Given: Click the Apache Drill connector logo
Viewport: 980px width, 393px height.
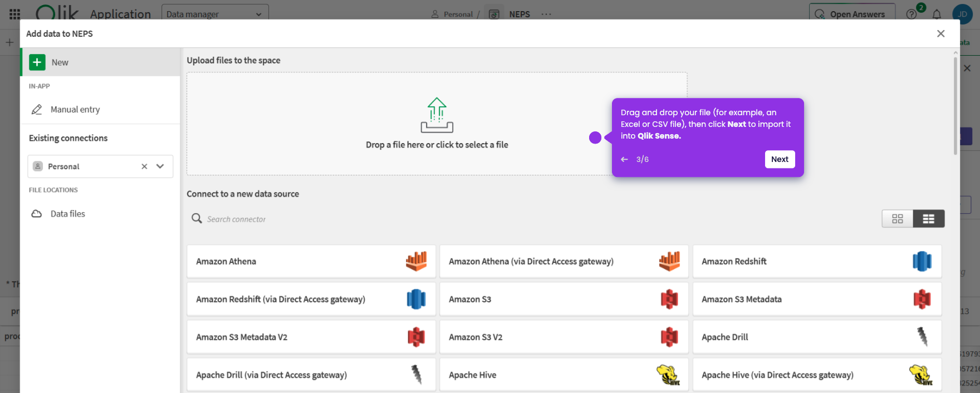Looking at the screenshot, I should 923,337.
